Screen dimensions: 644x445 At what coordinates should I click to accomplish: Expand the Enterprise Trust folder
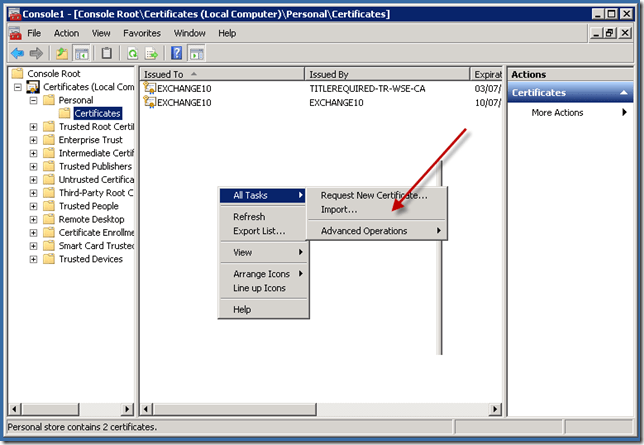pyautogui.click(x=34, y=140)
